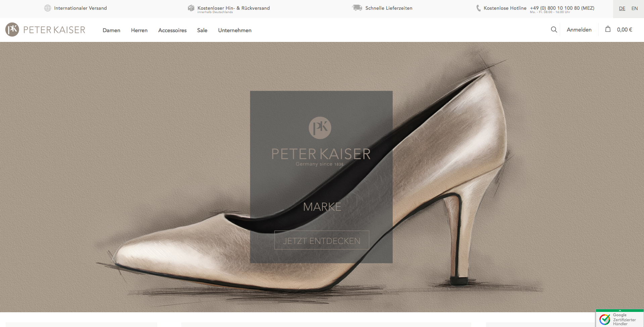The height and width of the screenshot is (327, 644).
Task: Click the Peter Kaiser PK logo in the header
Action: tap(12, 30)
